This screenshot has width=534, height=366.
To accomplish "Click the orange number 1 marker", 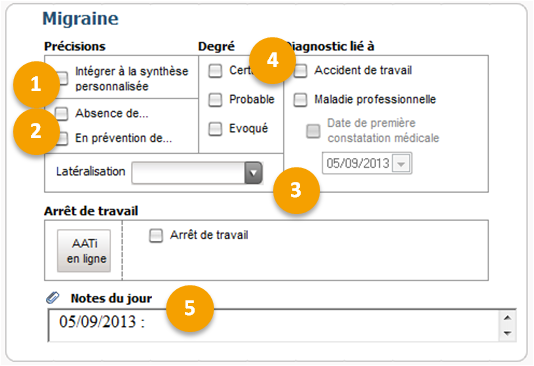I will 36,84.
